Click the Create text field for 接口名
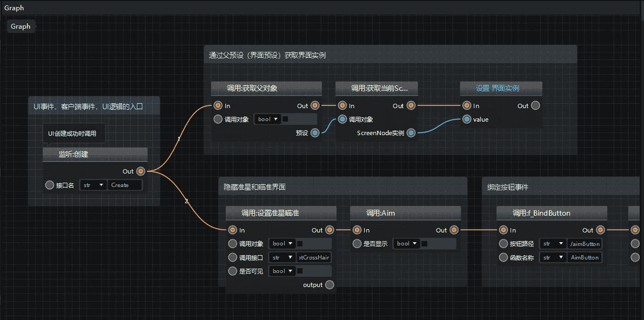Viewport: 644px width, 320px height. point(125,185)
